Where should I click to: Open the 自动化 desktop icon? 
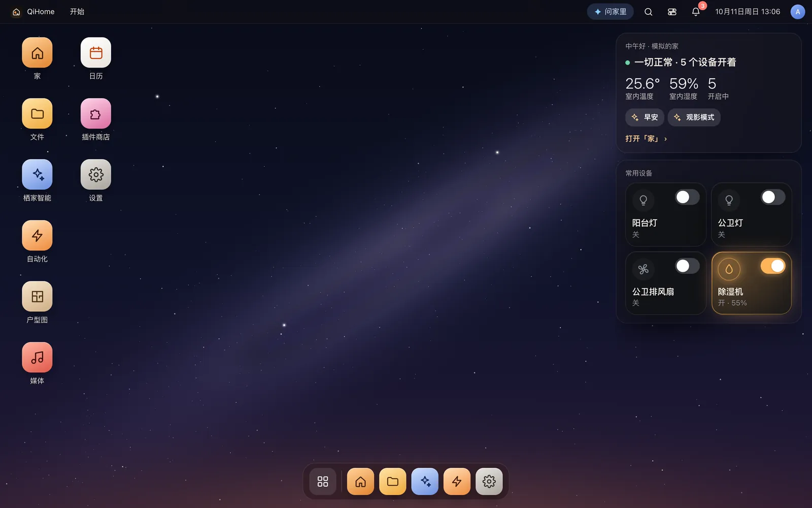pos(37,236)
